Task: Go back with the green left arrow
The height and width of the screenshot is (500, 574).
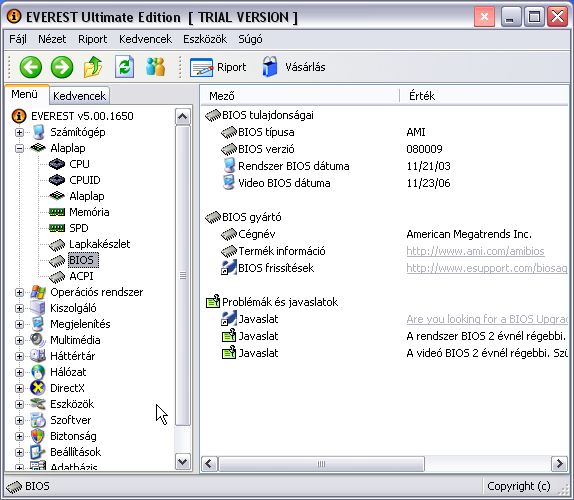Action: 31,67
